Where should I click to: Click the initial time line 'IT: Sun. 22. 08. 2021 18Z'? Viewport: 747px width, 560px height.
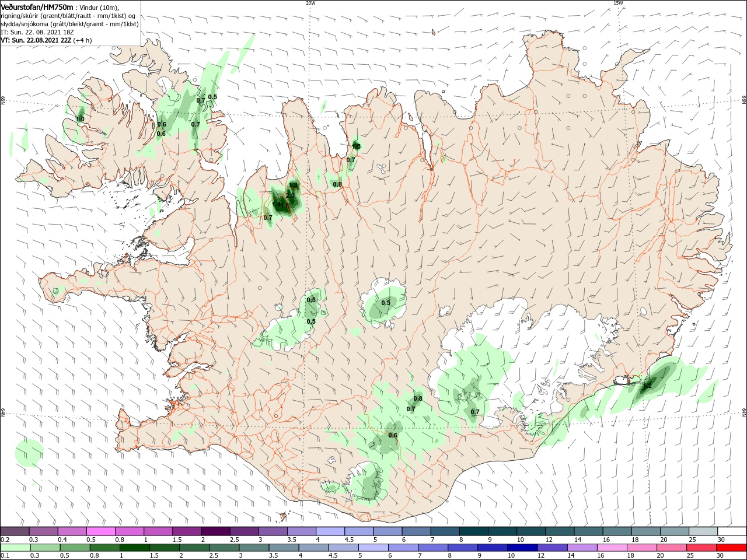(x=37, y=32)
